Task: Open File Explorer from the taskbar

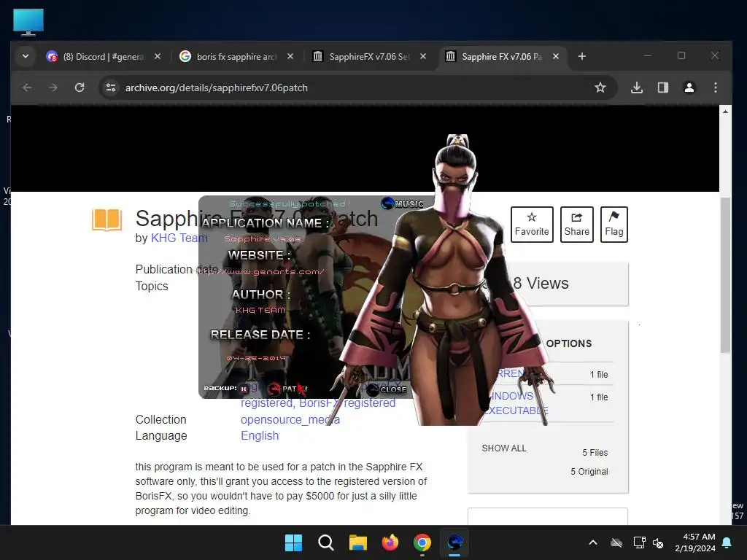Action: click(357, 542)
